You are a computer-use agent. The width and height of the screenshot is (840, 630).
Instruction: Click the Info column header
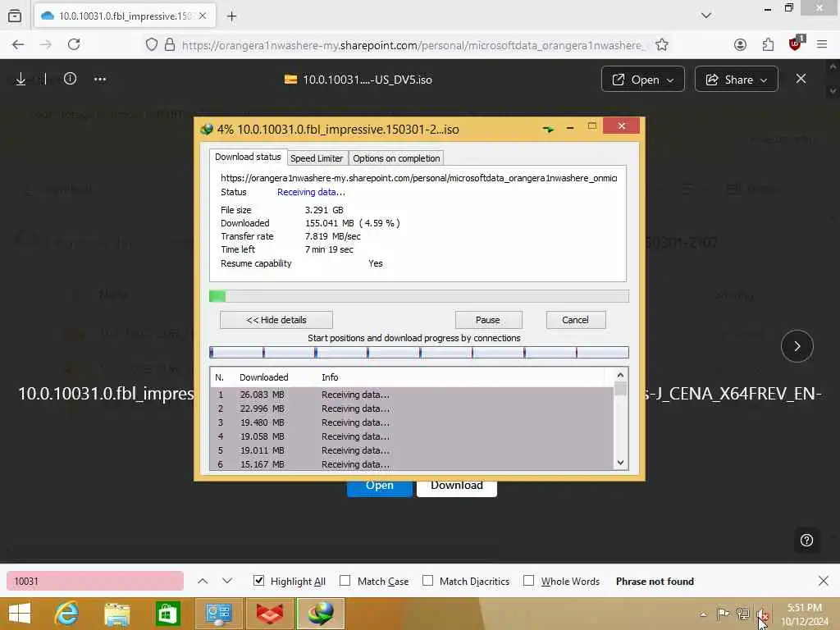330,377
